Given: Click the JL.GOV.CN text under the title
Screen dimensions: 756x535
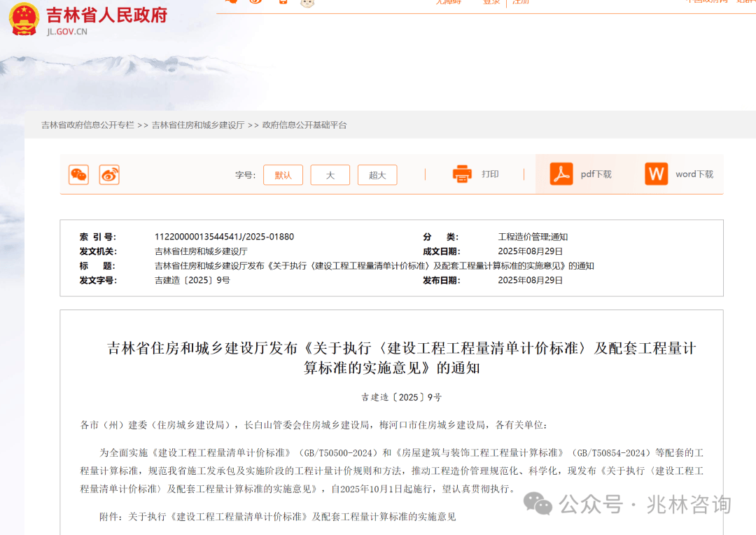Looking at the screenshot, I should pyautogui.click(x=67, y=32).
